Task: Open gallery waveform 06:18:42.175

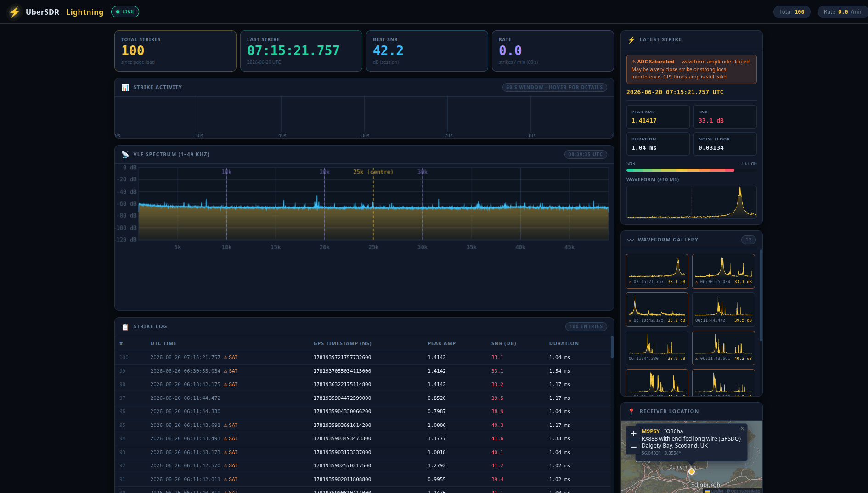Action: pyautogui.click(x=657, y=309)
